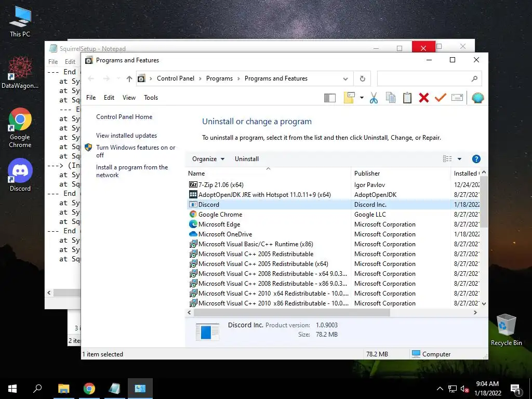
Task: Toggle the preview pane layout icon
Action: (x=330, y=98)
